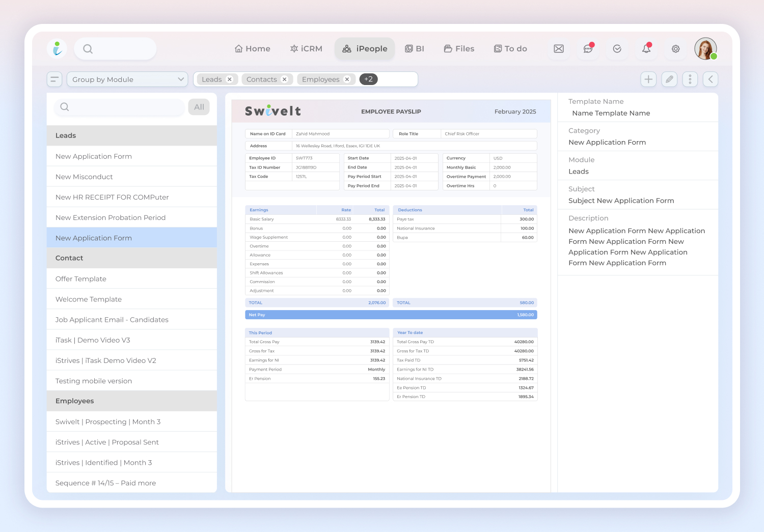Open the settings gear icon
Image resolution: width=764 pixels, height=532 pixels.
point(675,49)
